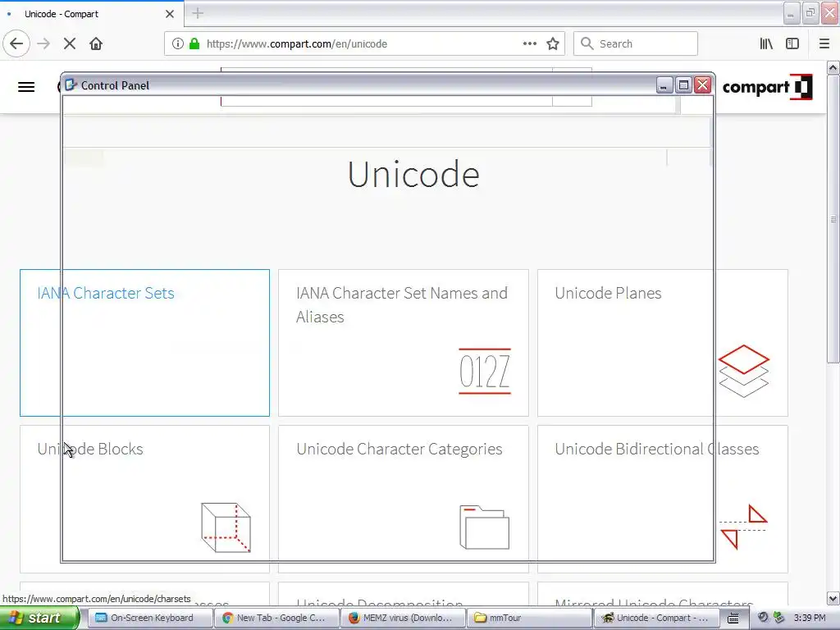Click the Firefox Search box
This screenshot has width=840, height=630.
(636, 44)
